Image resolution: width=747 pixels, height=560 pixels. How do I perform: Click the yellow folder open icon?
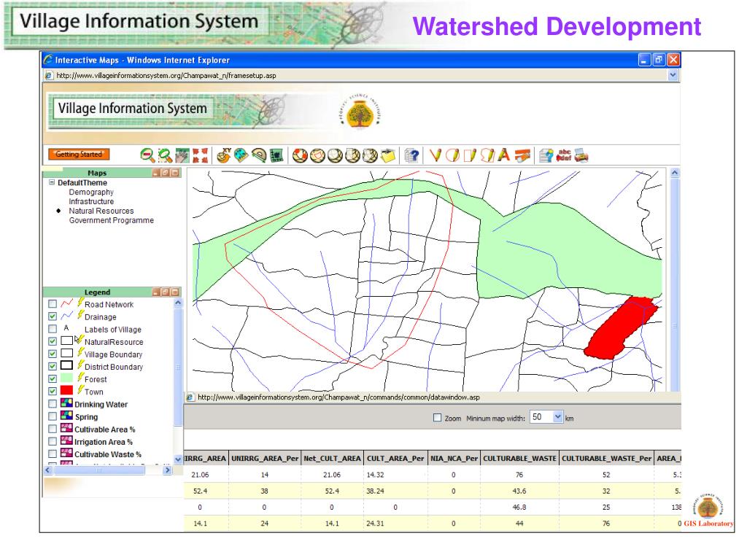pyautogui.click(x=388, y=155)
